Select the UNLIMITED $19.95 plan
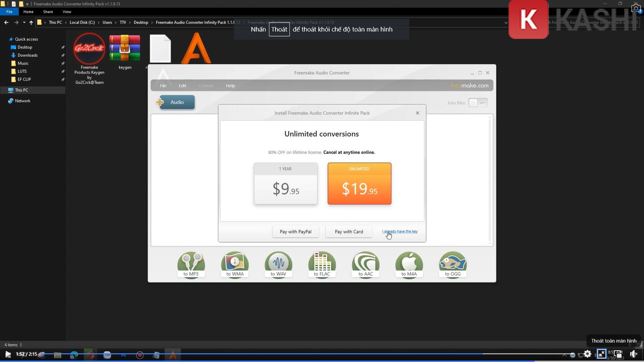 tap(359, 184)
